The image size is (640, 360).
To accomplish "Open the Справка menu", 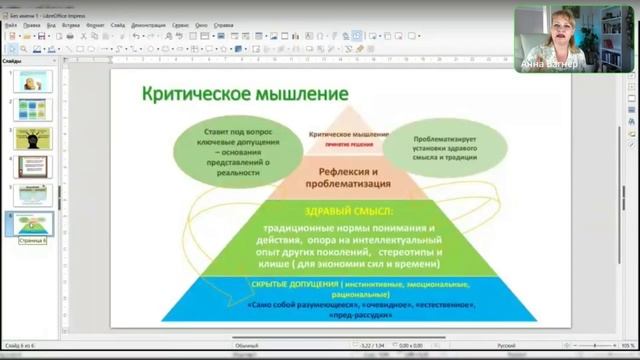I will (223, 25).
